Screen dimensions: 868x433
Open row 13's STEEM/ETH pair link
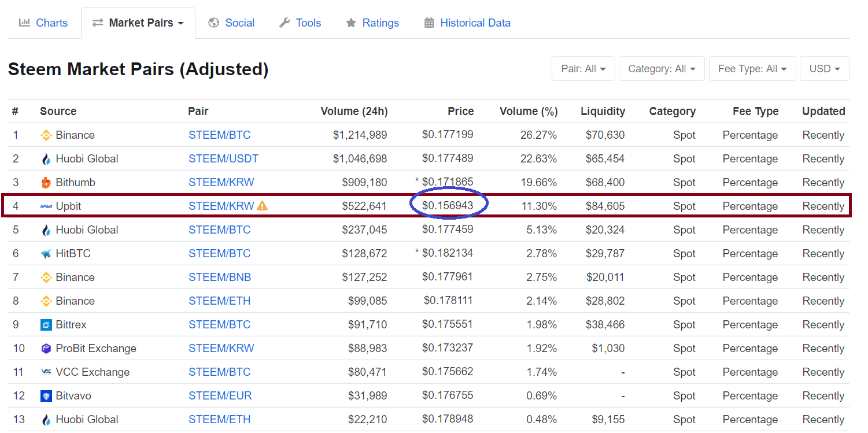[220, 420]
